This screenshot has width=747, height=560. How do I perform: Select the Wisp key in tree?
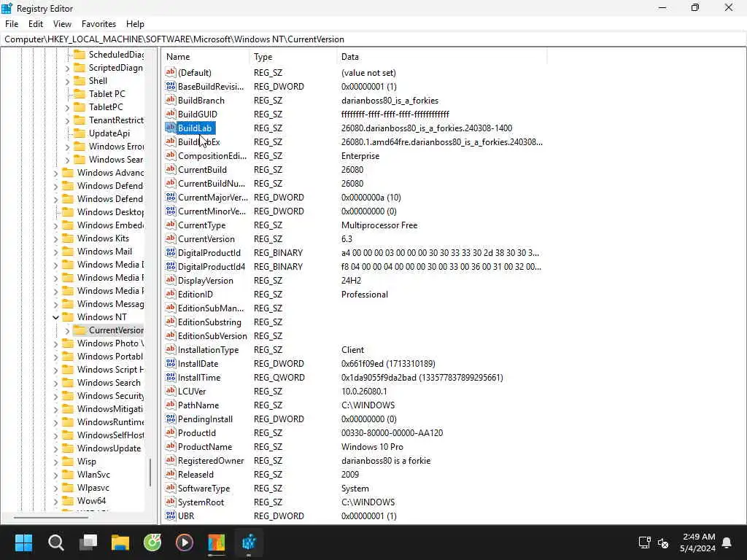point(86,461)
